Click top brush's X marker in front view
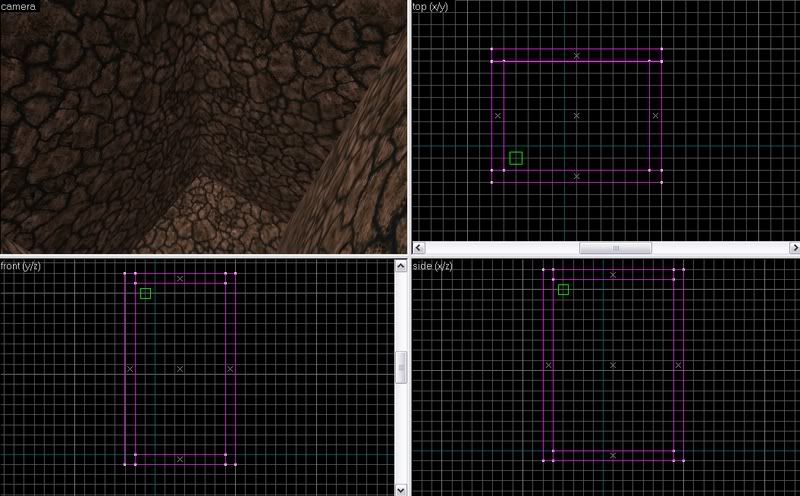The image size is (800, 496). point(180,278)
